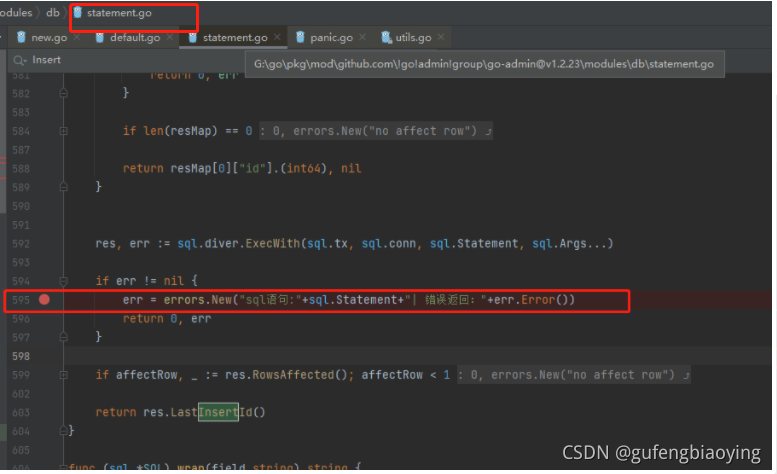This screenshot has width=777, height=474.
Task: Remove the breakpoint on line 595
Action: tap(45, 300)
